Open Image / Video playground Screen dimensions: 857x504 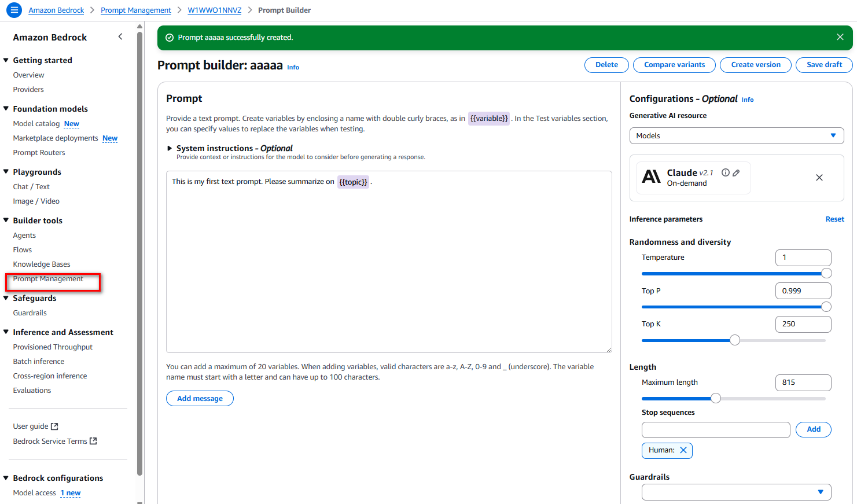click(x=36, y=201)
